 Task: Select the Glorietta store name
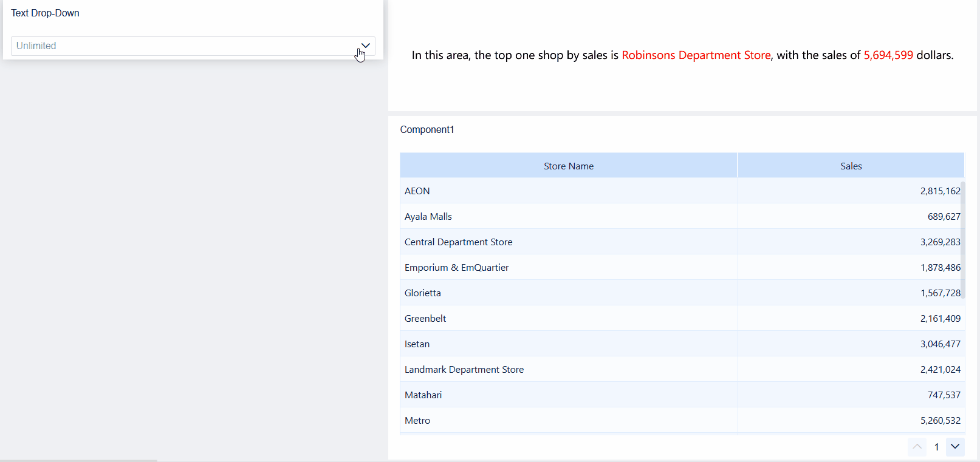423,293
